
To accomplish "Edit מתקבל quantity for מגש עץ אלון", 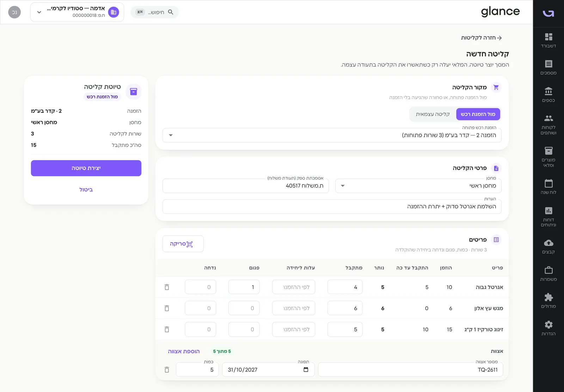I will point(345,308).
